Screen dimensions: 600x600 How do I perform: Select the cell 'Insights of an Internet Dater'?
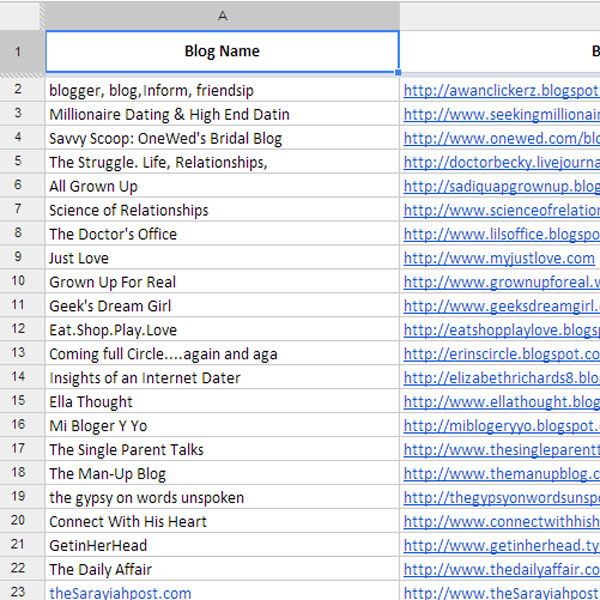(x=145, y=378)
